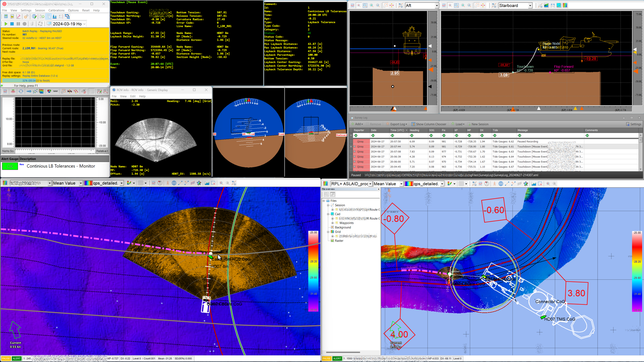Collapse the Cad tree node
Viewport: 644px width, 362px height.
tap(328, 214)
